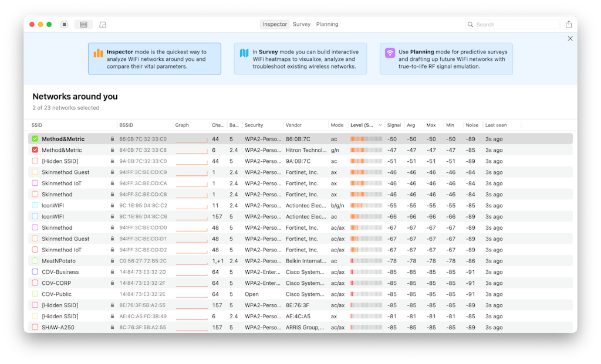Screen dimensions: 601x364
Task: Click the lock icon in the SHAW-A250 row
Action: [x=112, y=328]
